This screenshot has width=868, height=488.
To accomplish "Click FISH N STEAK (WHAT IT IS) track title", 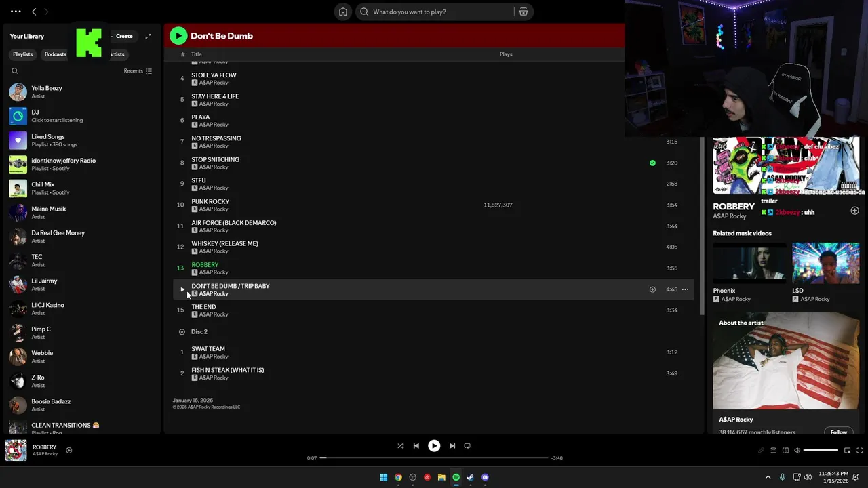I will coord(228,370).
